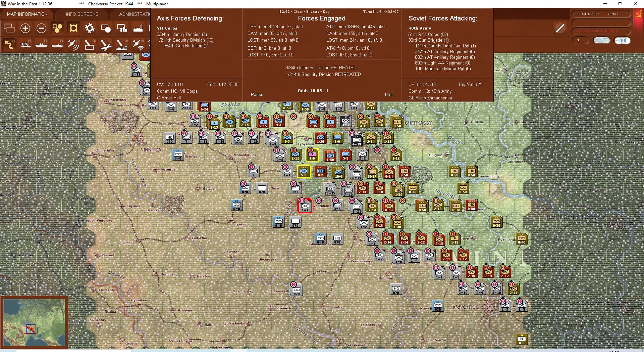Select the red-highlighted 1=1 unit counter
Screen dimensions: 644x352
(x=305, y=206)
